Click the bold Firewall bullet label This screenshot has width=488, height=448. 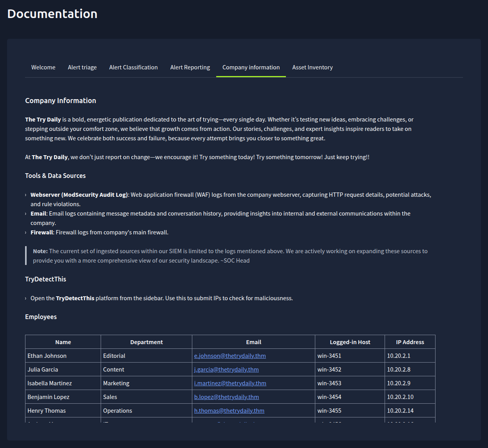pyautogui.click(x=42, y=232)
